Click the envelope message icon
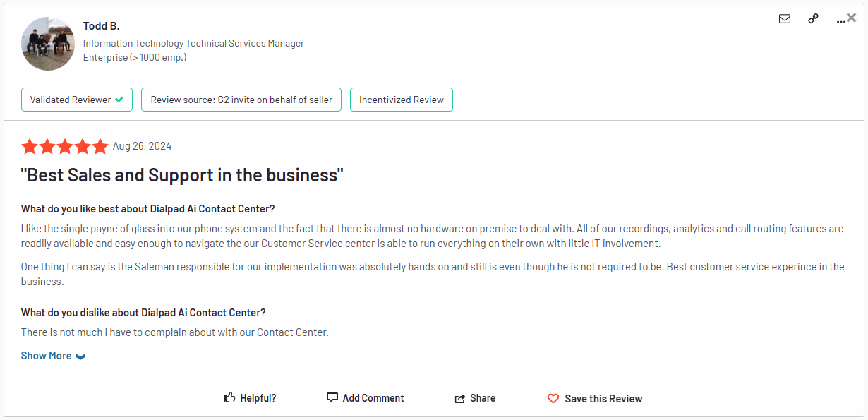The width and height of the screenshot is (868, 420). tap(785, 19)
